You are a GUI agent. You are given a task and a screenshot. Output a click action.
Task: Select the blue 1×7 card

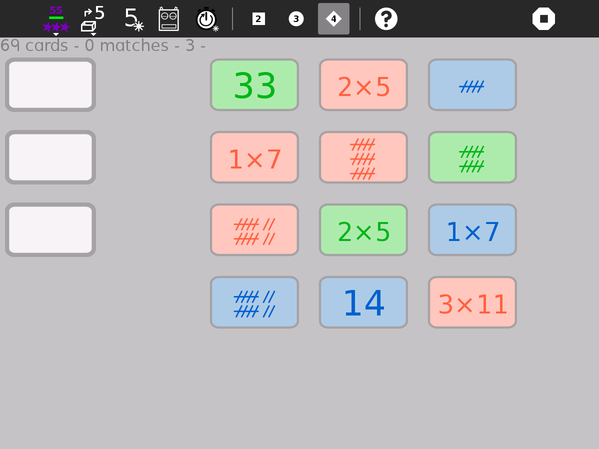pos(472,230)
